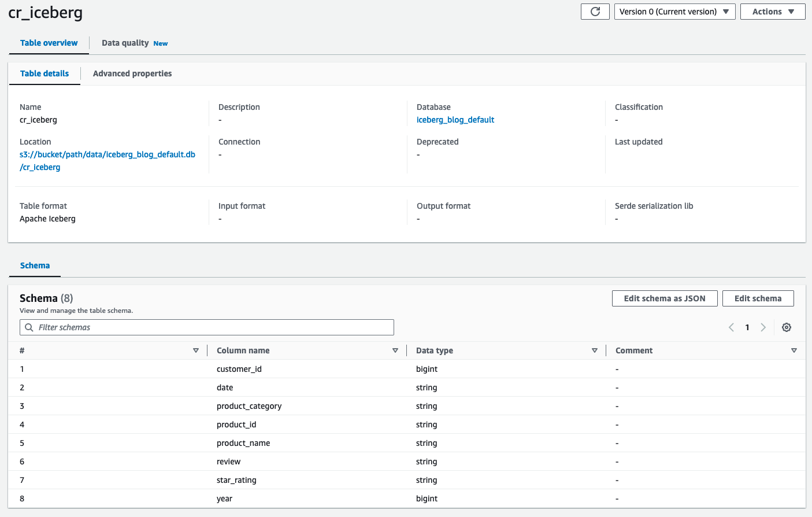Click the cr_iceberg page title

point(46,13)
